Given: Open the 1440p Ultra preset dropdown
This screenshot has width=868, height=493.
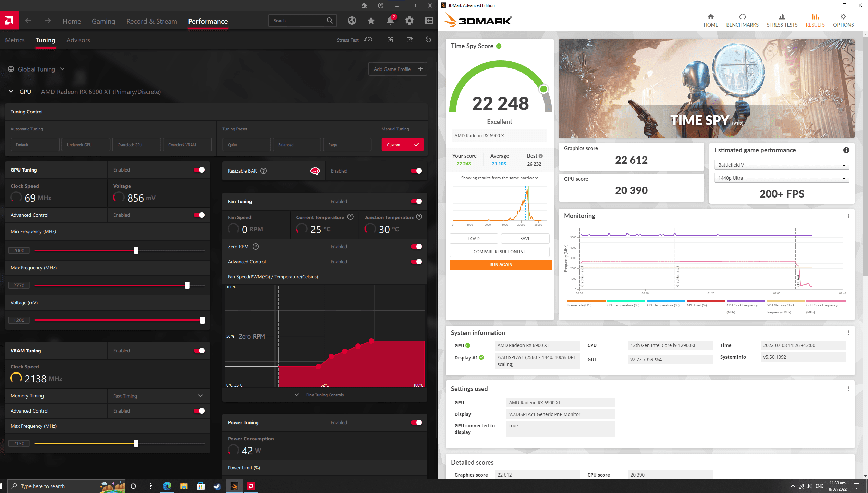Looking at the screenshot, I should (782, 178).
